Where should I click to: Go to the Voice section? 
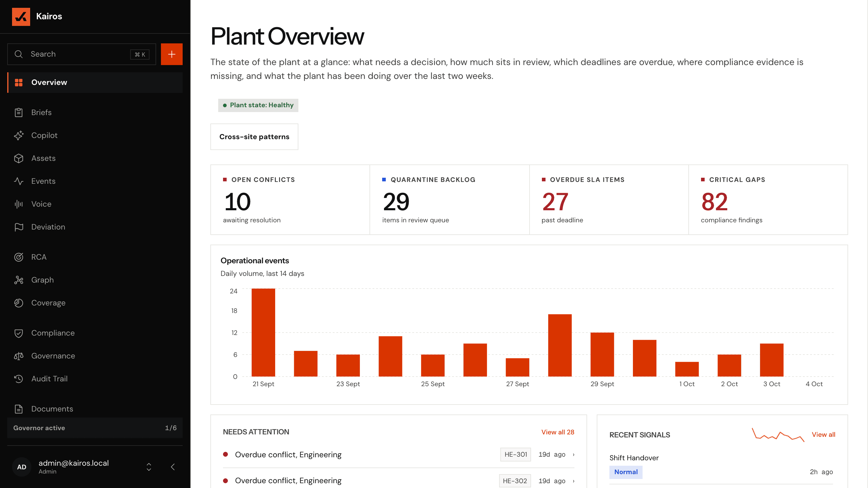[x=95, y=204]
